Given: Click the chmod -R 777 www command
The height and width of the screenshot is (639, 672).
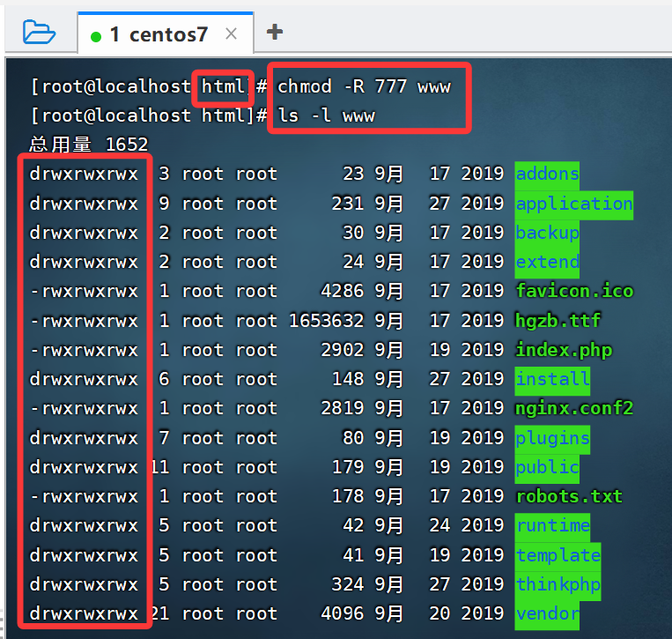Looking at the screenshot, I should pyautogui.click(x=364, y=86).
